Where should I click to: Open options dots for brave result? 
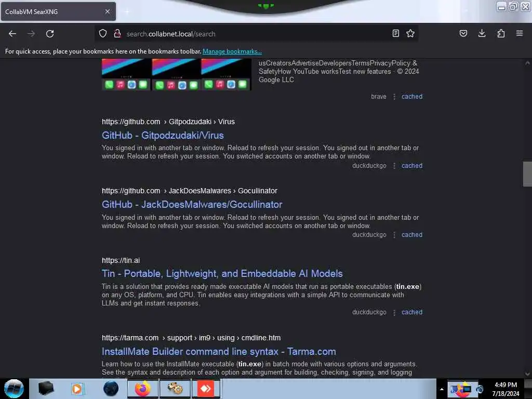pos(394,97)
